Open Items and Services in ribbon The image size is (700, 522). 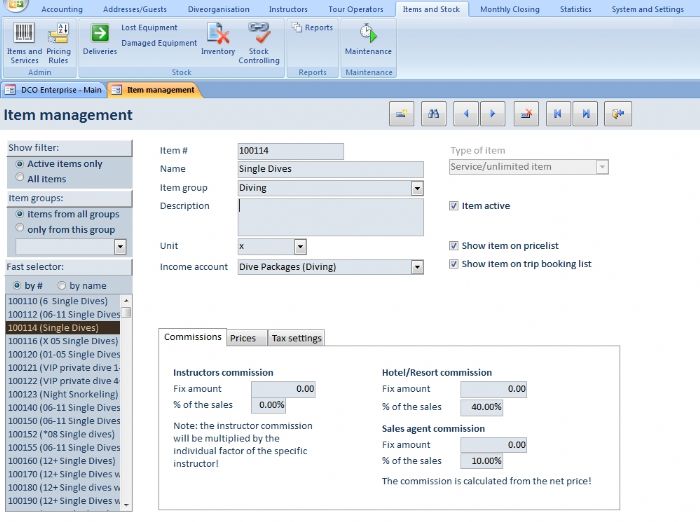[24, 42]
